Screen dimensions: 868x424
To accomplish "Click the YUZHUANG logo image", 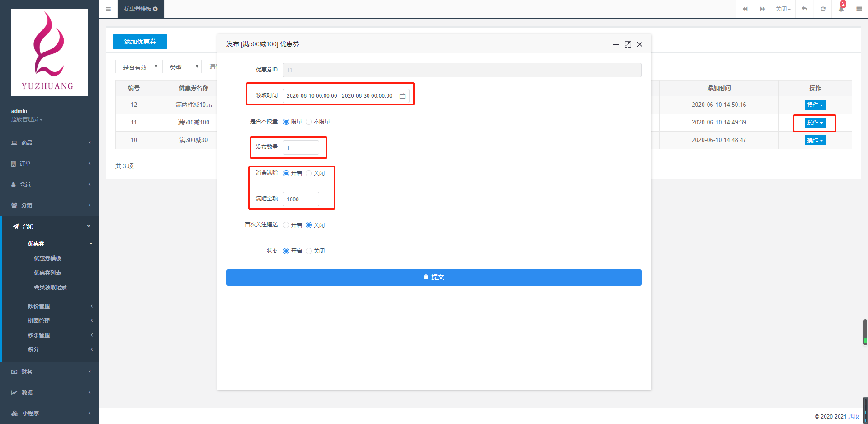I will 50,52.
